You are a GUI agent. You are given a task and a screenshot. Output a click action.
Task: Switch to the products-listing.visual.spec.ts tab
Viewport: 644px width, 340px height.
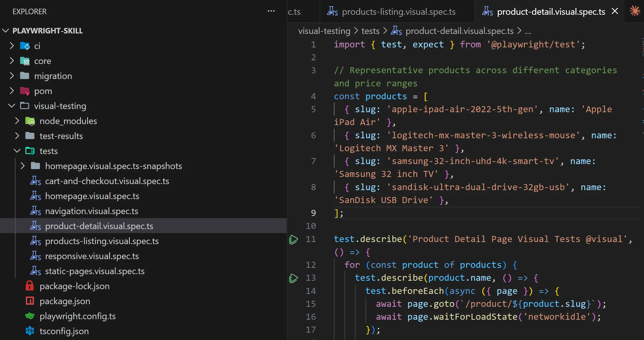398,12
